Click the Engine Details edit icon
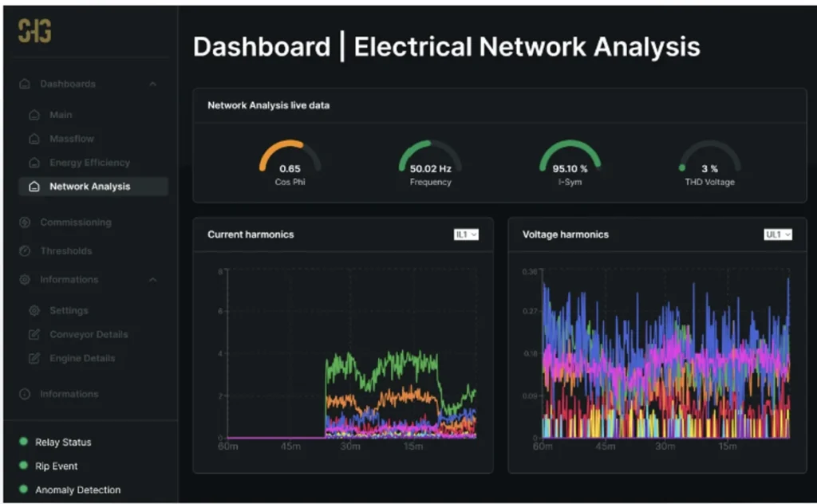Viewport: 817px width, 504px height. [x=34, y=358]
